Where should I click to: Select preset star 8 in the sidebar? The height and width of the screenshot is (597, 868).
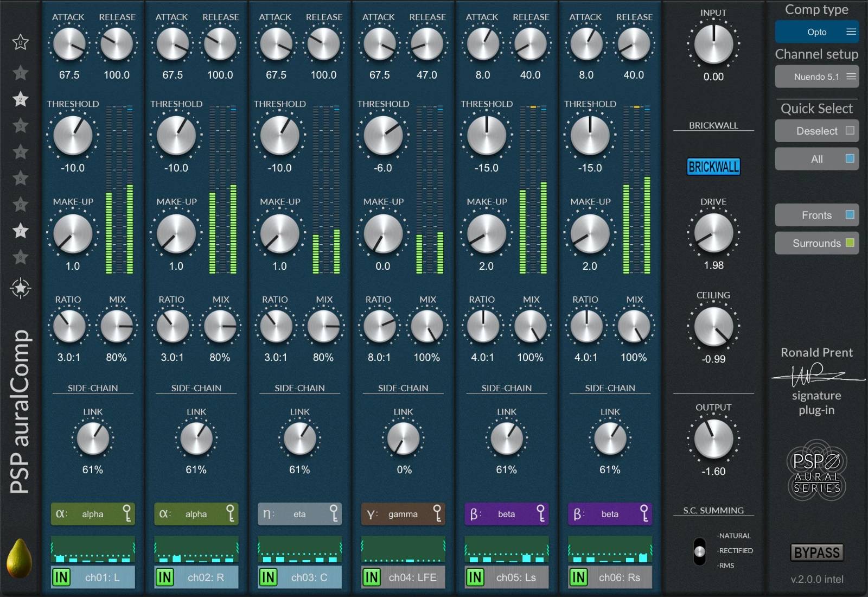pos(21,257)
